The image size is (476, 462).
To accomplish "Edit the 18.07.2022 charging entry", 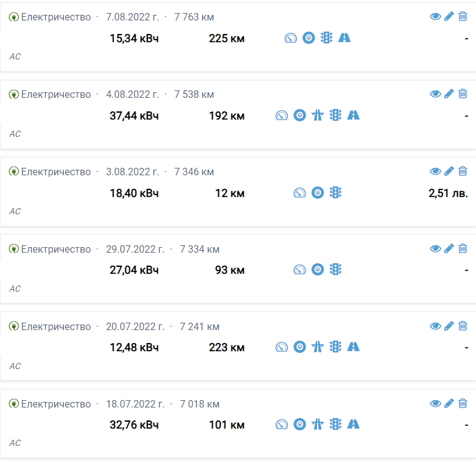I will (449, 404).
